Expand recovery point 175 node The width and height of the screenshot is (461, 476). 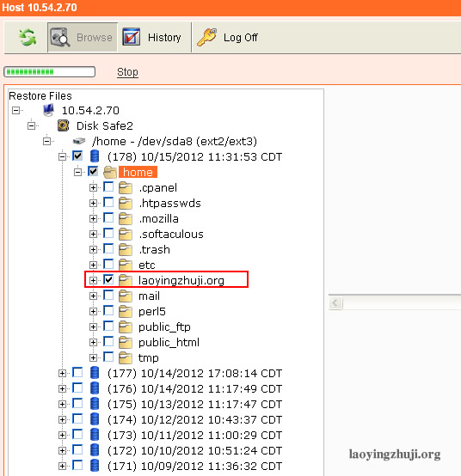(x=62, y=405)
